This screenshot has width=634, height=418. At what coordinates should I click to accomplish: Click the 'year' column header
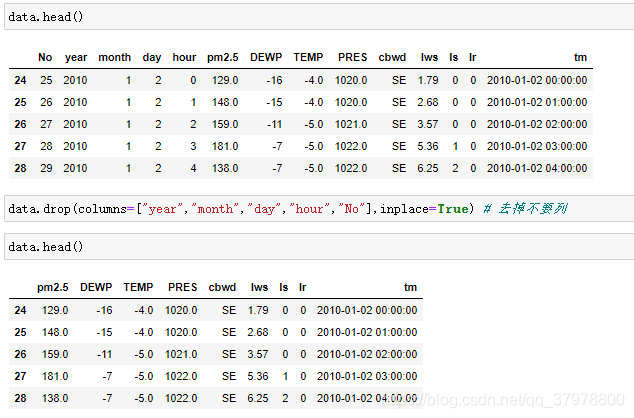tap(76, 57)
